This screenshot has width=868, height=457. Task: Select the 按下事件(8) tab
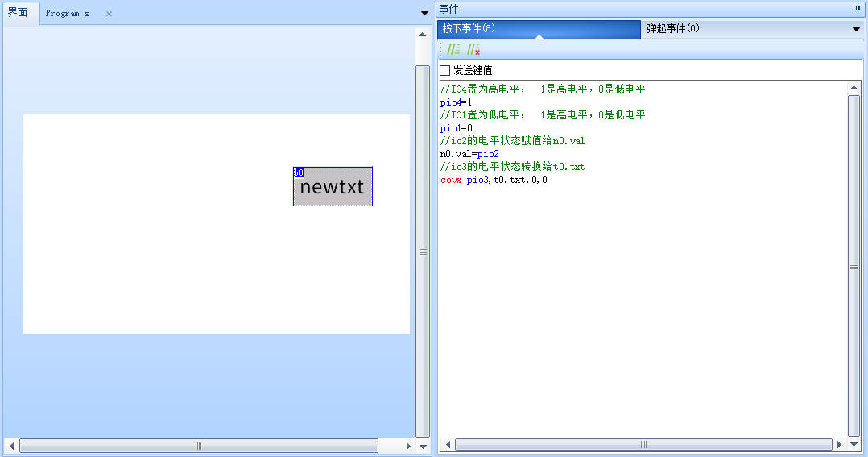click(x=469, y=29)
